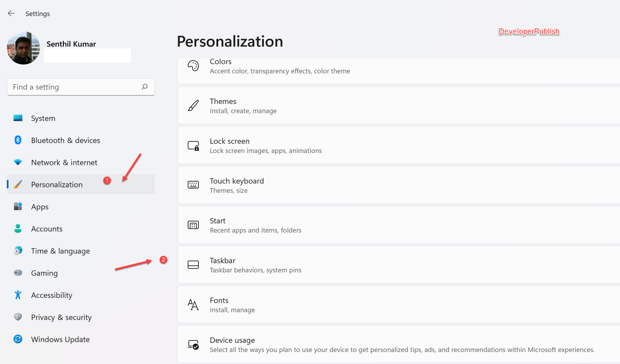Open the System settings category
Screen dimensions: 620x364
tap(43, 118)
